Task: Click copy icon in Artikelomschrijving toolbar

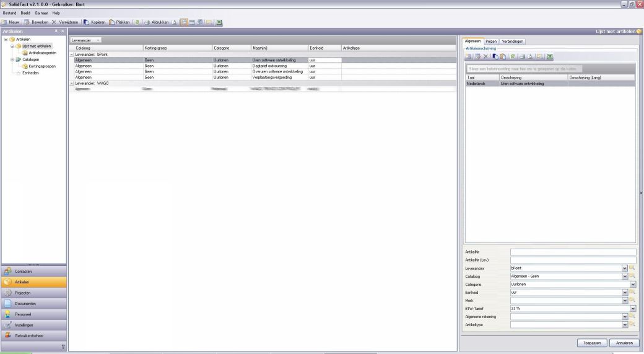Action: 495,56
